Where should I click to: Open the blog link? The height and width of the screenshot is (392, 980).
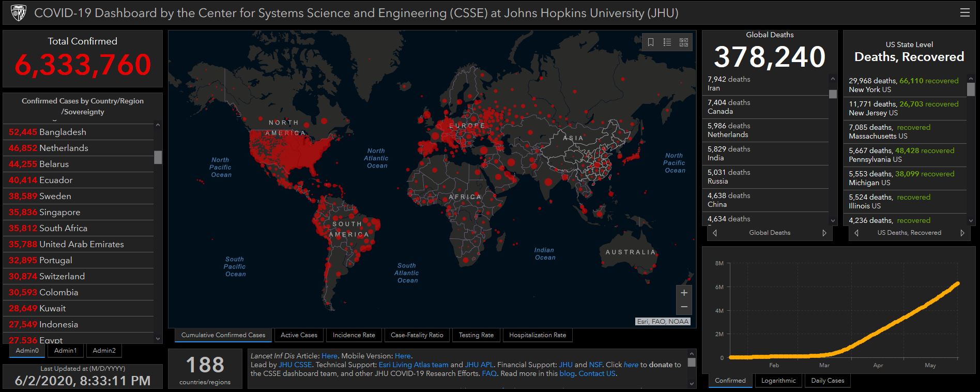567,373
